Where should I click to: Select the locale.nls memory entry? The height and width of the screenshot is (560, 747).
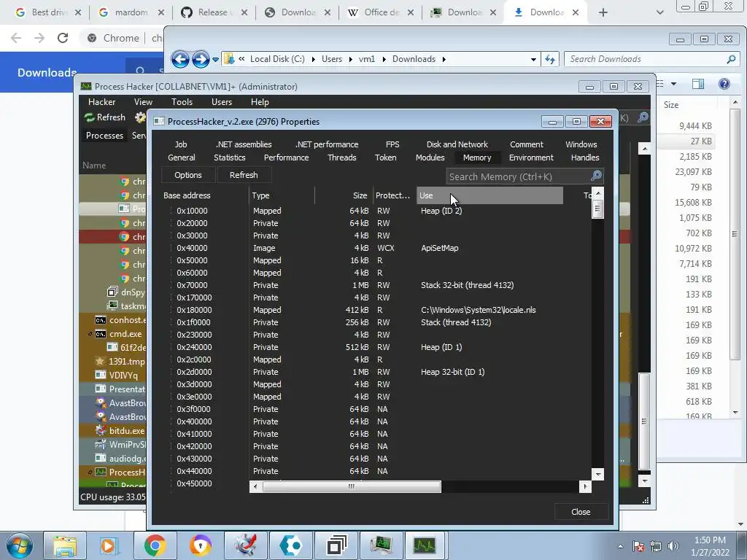pos(479,310)
